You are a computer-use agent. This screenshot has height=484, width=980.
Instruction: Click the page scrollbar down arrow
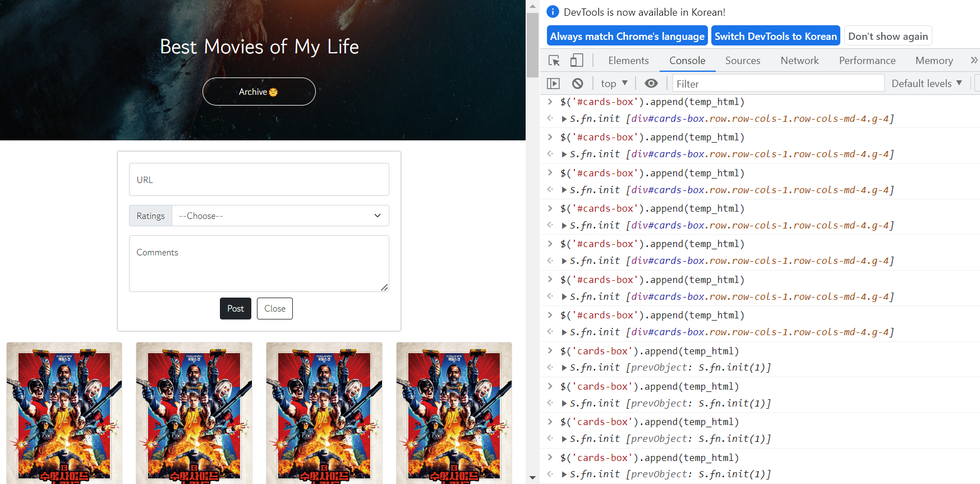pyautogui.click(x=532, y=478)
